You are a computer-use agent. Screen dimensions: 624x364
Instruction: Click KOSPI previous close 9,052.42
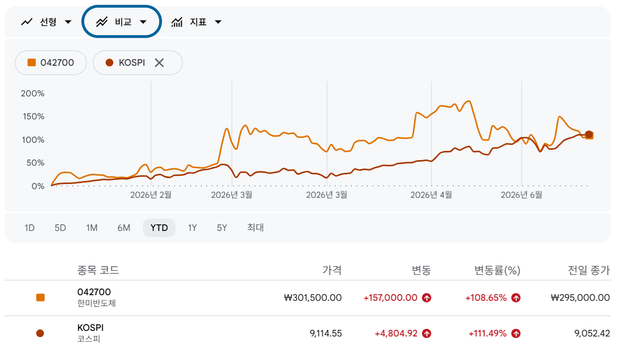coord(592,333)
